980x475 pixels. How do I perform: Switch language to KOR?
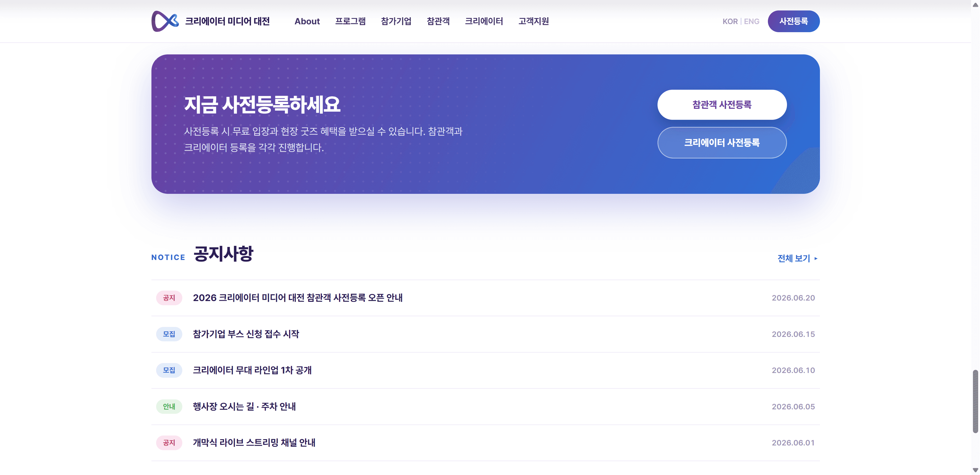tap(730, 21)
